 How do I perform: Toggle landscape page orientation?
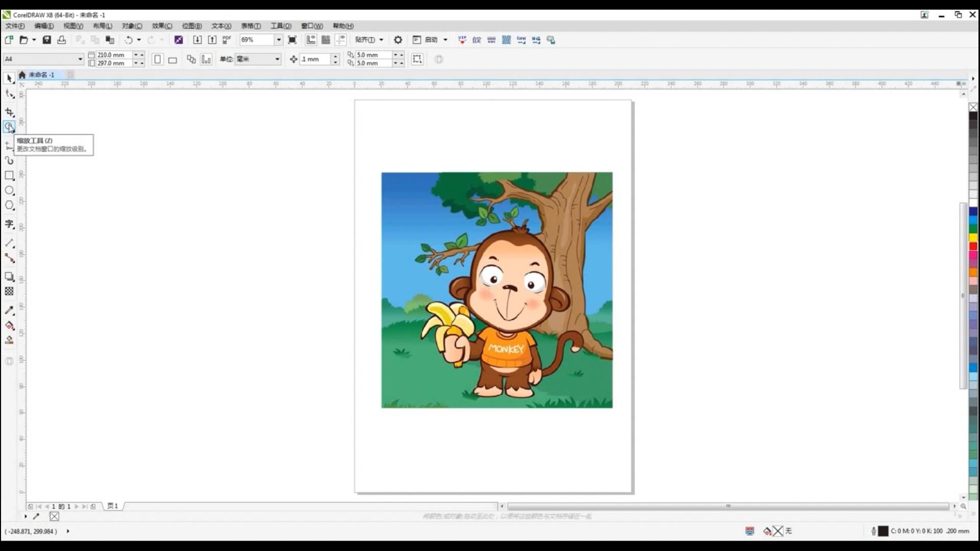[x=173, y=60]
